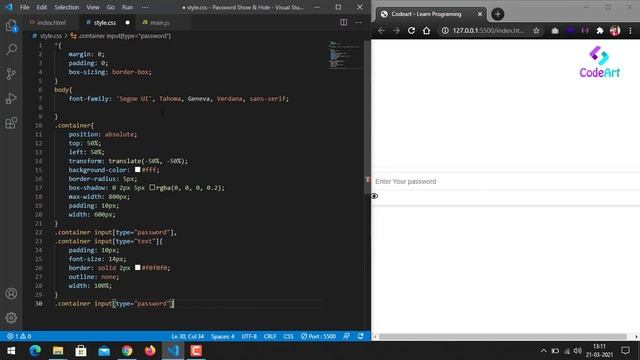Change language mode via CSS
The height and width of the screenshot is (360, 640).
(x=289, y=336)
